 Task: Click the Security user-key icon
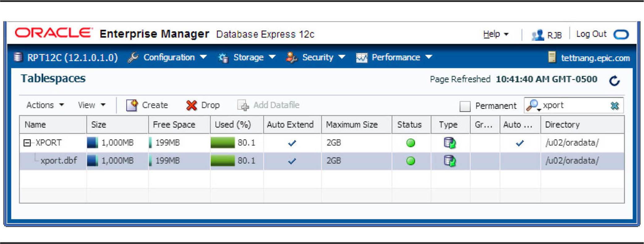[291, 57]
